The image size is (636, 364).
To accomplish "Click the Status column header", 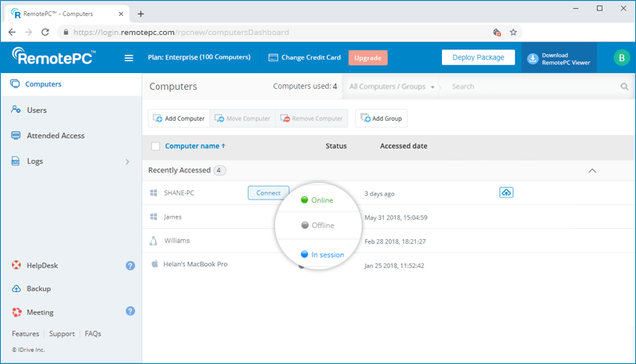I will coord(335,146).
